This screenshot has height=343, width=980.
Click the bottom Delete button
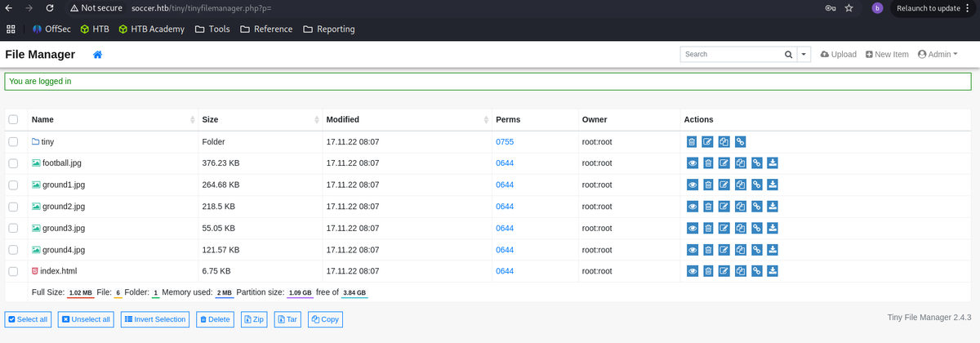pyautogui.click(x=215, y=319)
